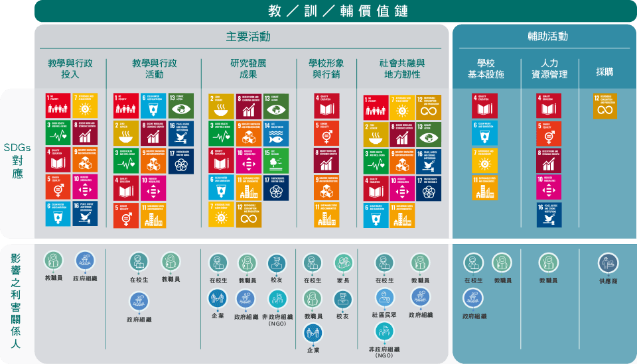Click the 輔助活動 section heading

(x=547, y=36)
